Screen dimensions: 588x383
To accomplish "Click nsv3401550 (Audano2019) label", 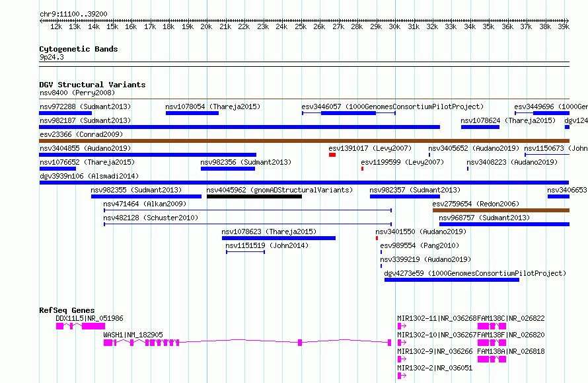I will click(x=421, y=232).
